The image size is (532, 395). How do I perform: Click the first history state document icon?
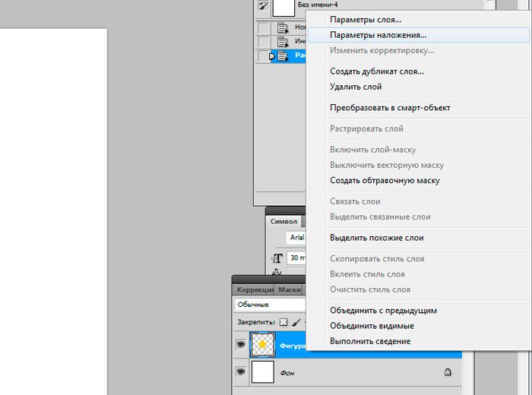(283, 27)
